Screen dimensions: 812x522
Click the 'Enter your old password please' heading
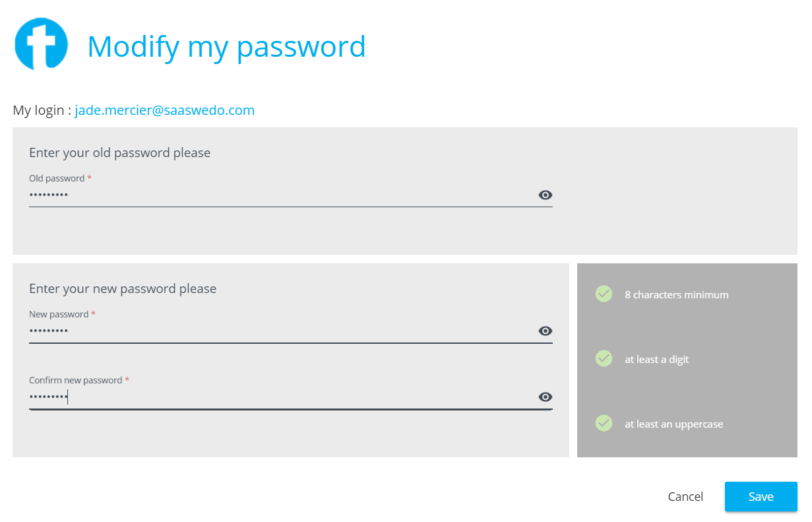pos(119,152)
